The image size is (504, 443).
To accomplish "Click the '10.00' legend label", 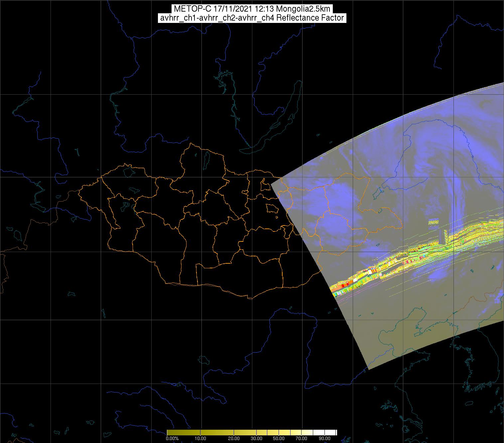I will click(x=200, y=438).
